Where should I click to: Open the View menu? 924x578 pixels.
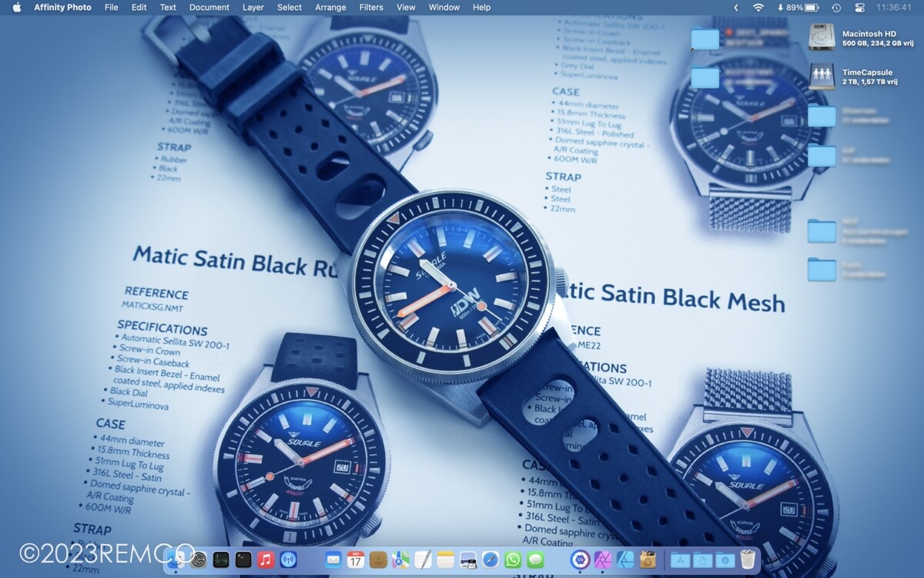click(406, 7)
